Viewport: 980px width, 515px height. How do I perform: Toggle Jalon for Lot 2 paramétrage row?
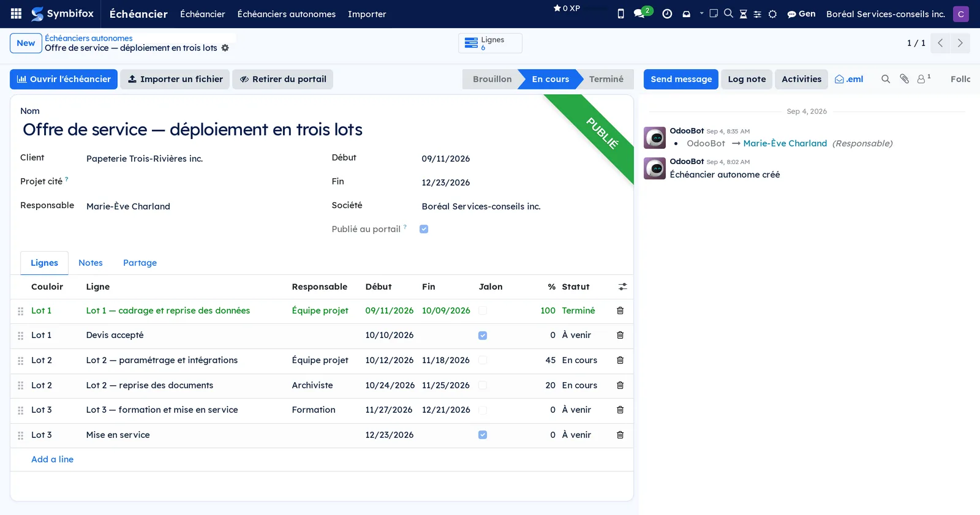click(x=483, y=360)
